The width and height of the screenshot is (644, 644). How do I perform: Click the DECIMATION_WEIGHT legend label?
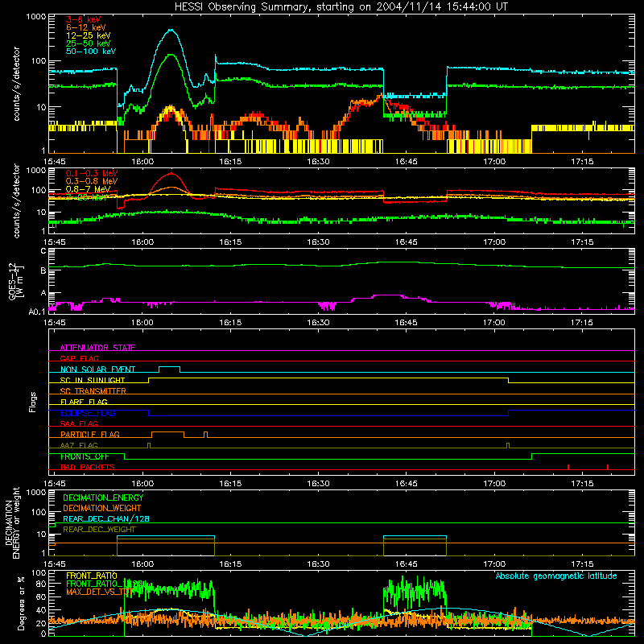tap(102, 508)
